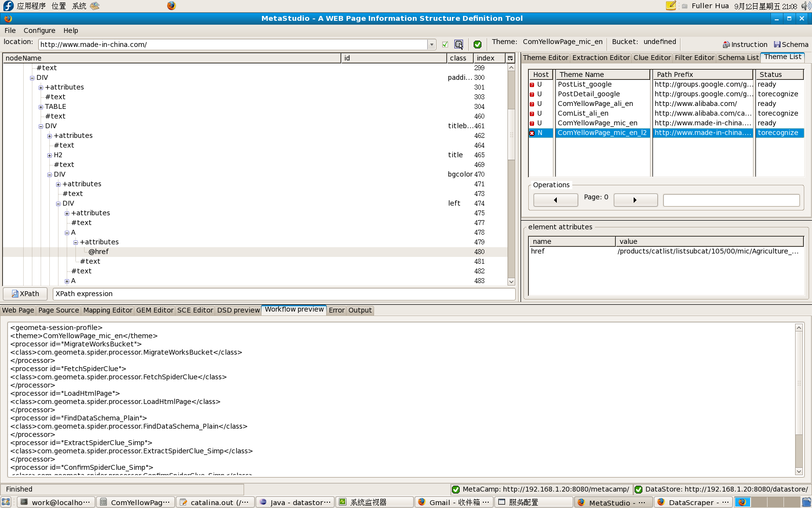Launch Firefox from top panel icon
Image resolution: width=812 pixels, height=508 pixels.
tap(172, 6)
